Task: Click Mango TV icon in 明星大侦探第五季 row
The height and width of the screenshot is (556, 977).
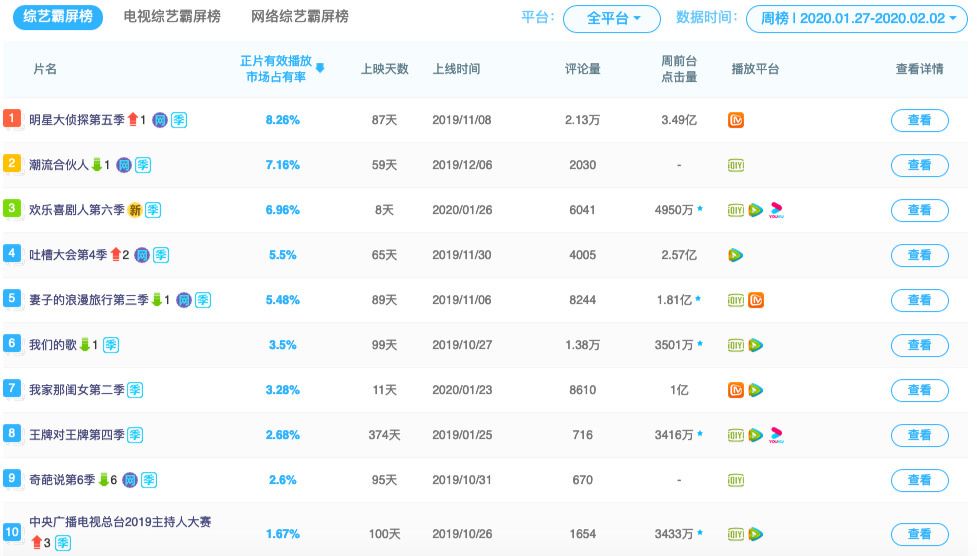Action: (x=736, y=120)
